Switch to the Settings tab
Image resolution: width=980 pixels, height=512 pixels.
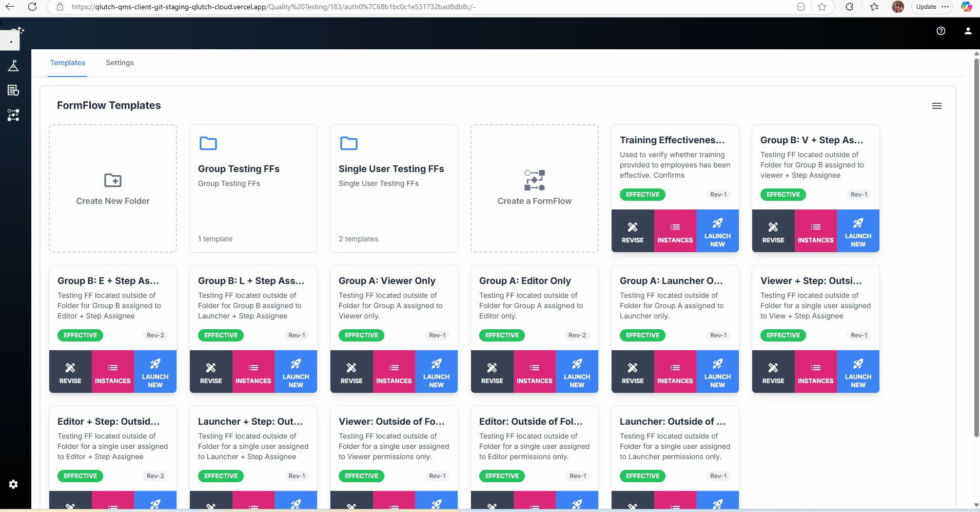120,63
